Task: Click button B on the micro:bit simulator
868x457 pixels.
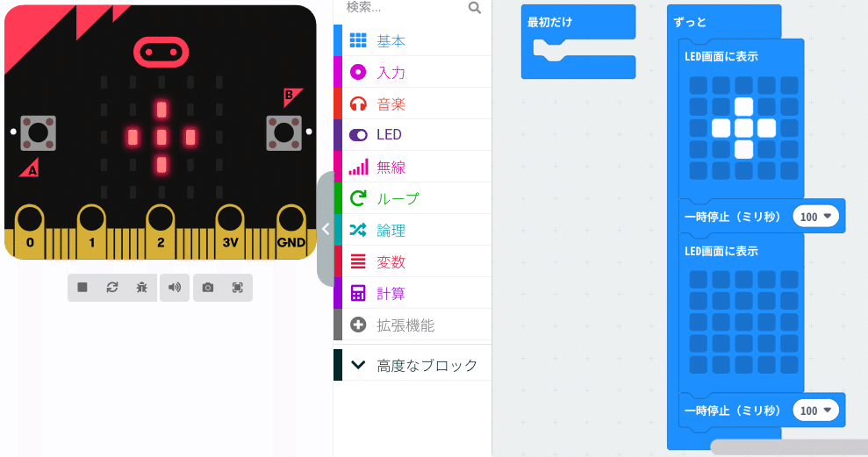Action: (x=284, y=132)
